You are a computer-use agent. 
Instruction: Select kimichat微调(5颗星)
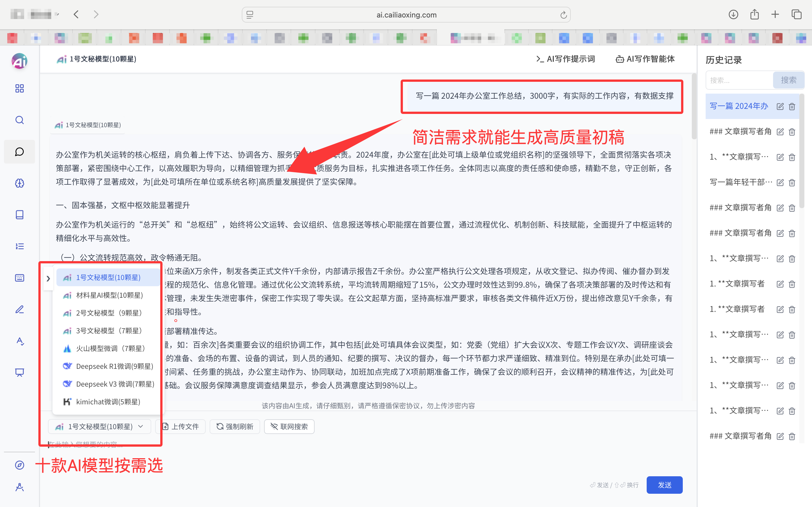pos(108,402)
